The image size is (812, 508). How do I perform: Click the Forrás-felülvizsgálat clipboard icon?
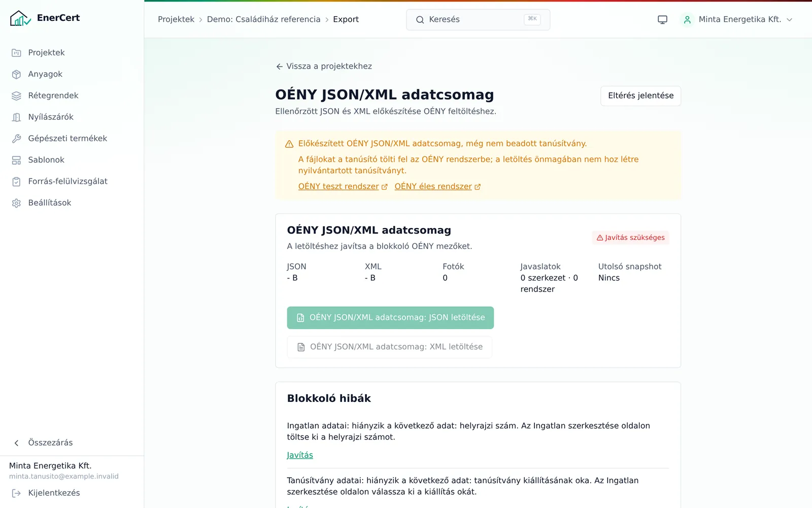click(x=16, y=181)
